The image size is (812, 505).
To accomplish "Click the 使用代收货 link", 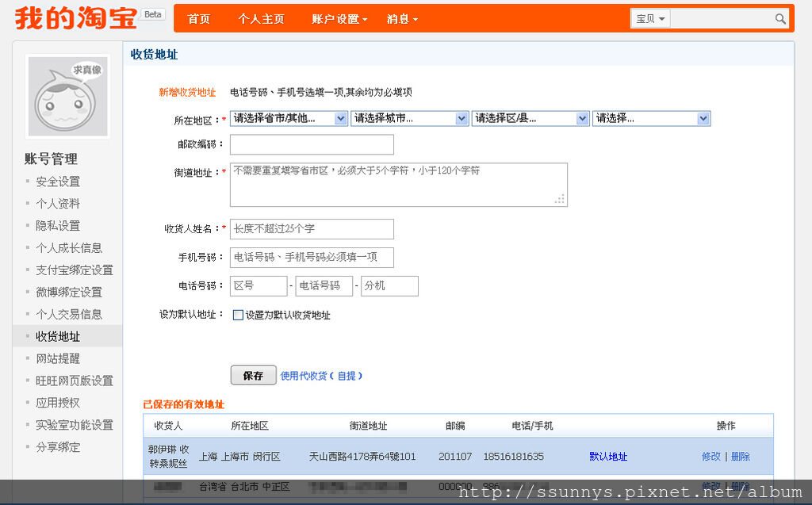I will (x=304, y=376).
